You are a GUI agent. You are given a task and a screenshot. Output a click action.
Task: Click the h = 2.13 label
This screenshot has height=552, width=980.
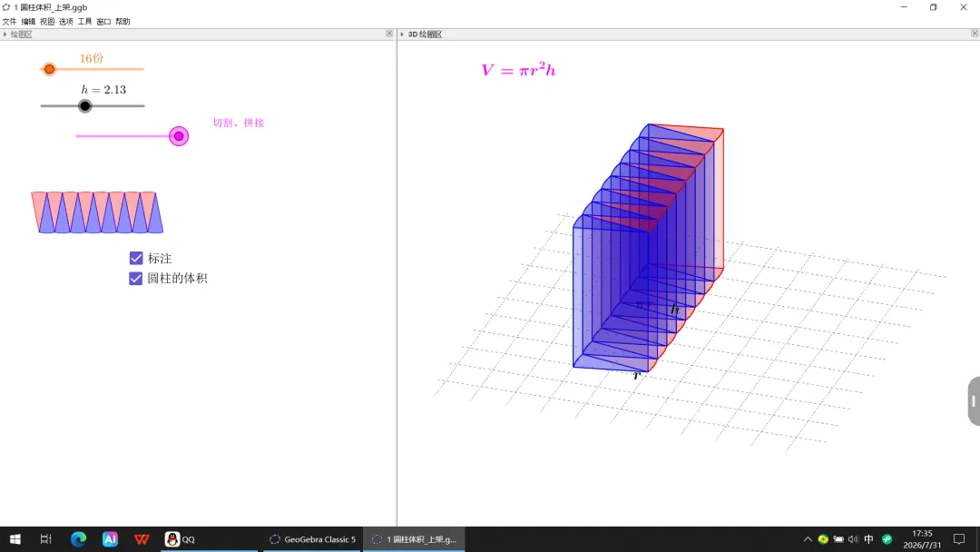coord(103,89)
